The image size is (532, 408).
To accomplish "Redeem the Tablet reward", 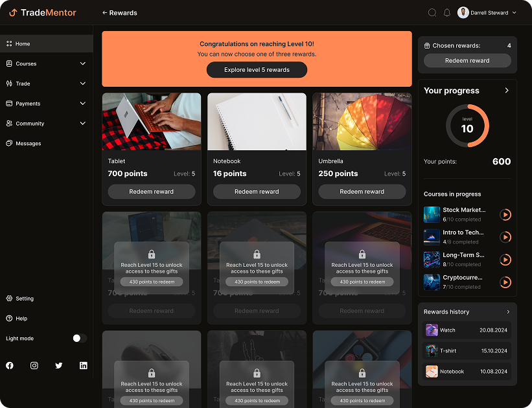I will point(152,192).
